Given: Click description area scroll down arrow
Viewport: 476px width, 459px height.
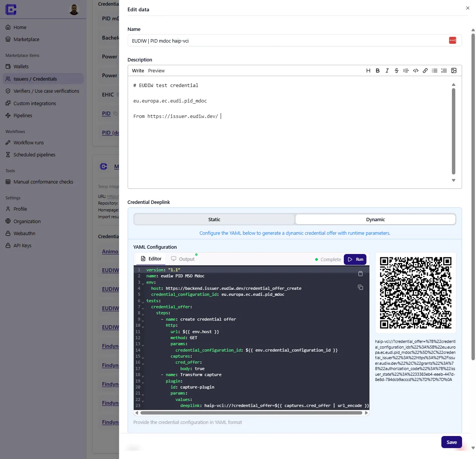Looking at the screenshot, I should [x=453, y=180].
